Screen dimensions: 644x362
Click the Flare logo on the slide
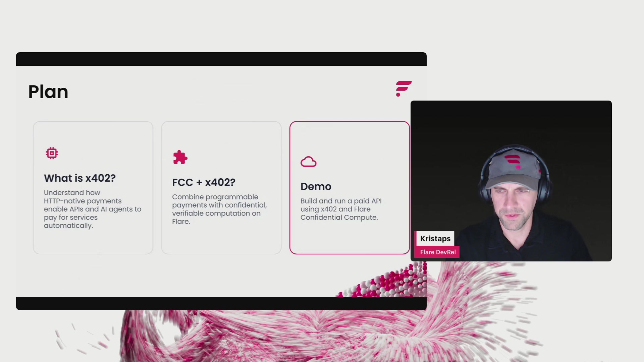point(404,88)
